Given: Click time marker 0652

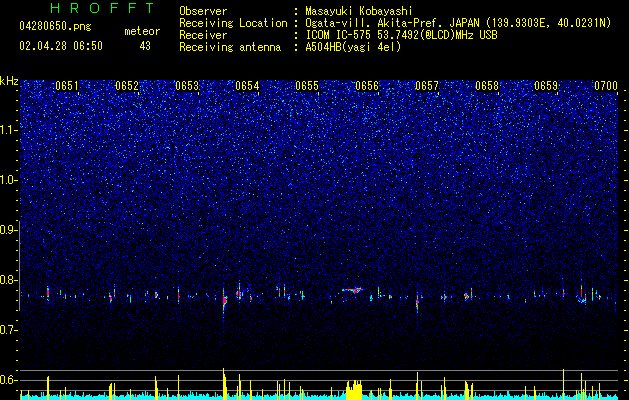Looking at the screenshot, I should click(x=127, y=86).
